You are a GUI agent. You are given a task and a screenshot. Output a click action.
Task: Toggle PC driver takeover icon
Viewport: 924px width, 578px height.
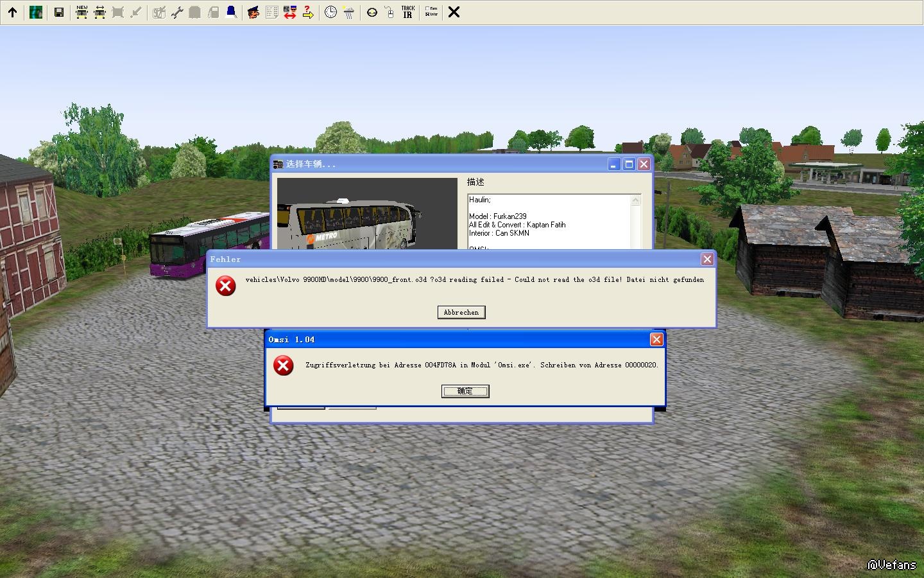click(290, 12)
